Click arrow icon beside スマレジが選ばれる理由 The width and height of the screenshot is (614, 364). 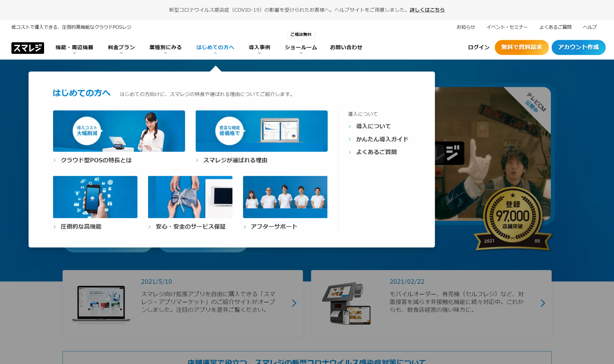[197, 160]
